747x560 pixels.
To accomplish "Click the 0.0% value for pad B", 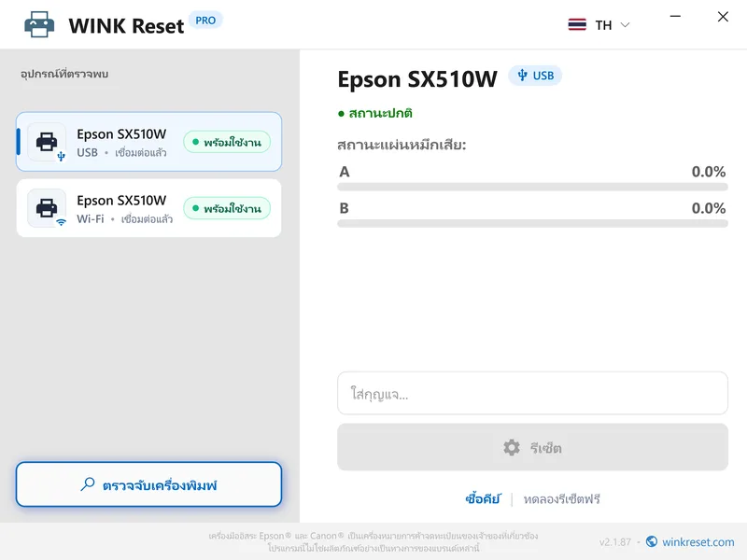I will pyautogui.click(x=709, y=208).
